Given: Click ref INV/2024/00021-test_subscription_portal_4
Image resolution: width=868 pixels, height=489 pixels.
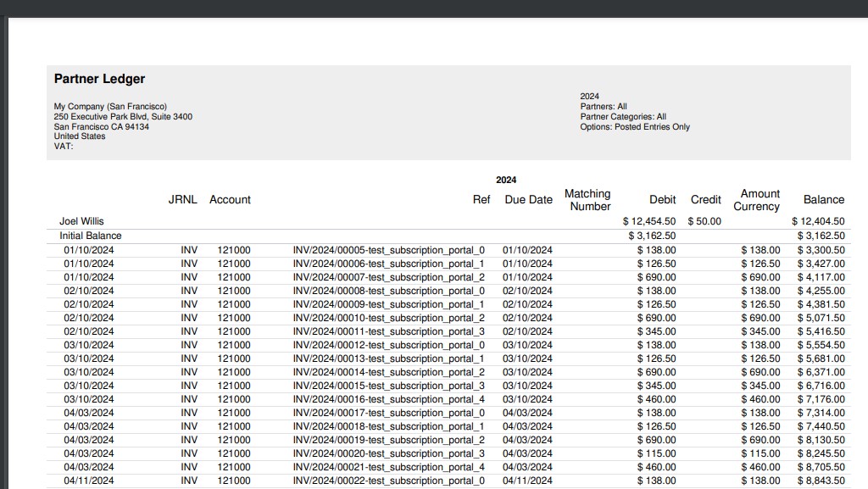Looking at the screenshot, I should [388, 467].
